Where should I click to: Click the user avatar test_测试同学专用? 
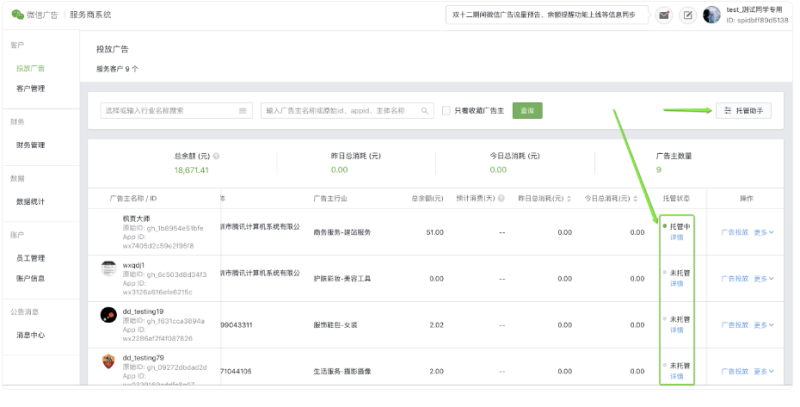[x=711, y=15]
